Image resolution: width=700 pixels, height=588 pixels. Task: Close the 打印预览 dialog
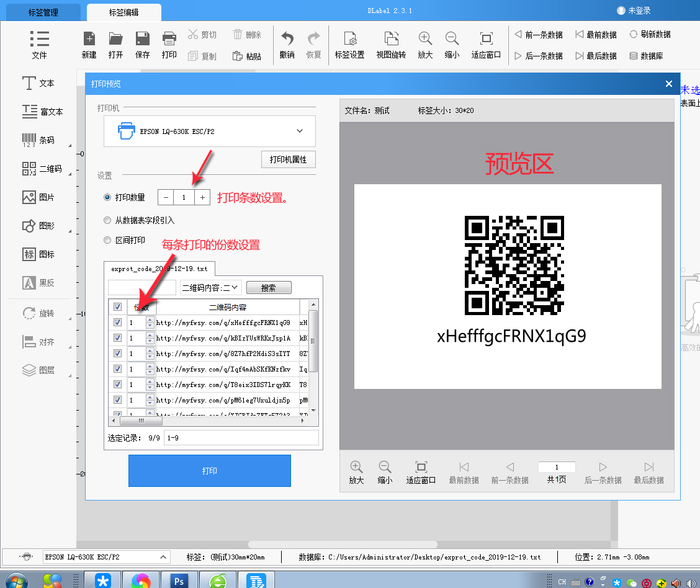669,84
